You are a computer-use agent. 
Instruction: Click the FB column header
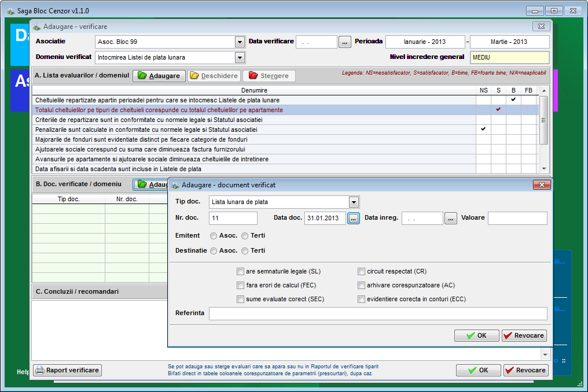coord(528,90)
